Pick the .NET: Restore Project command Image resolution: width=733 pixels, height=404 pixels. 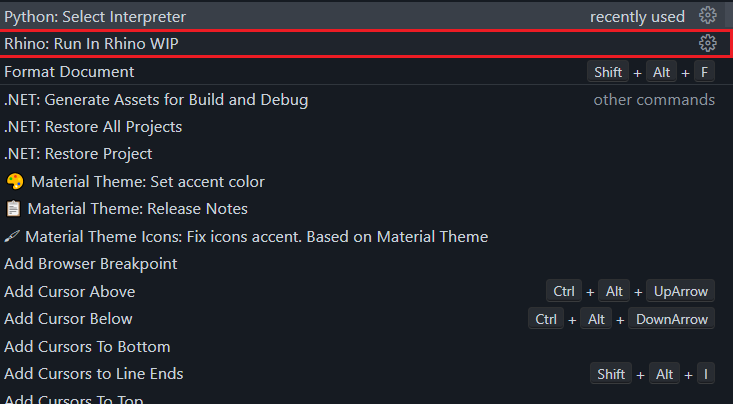tap(78, 154)
